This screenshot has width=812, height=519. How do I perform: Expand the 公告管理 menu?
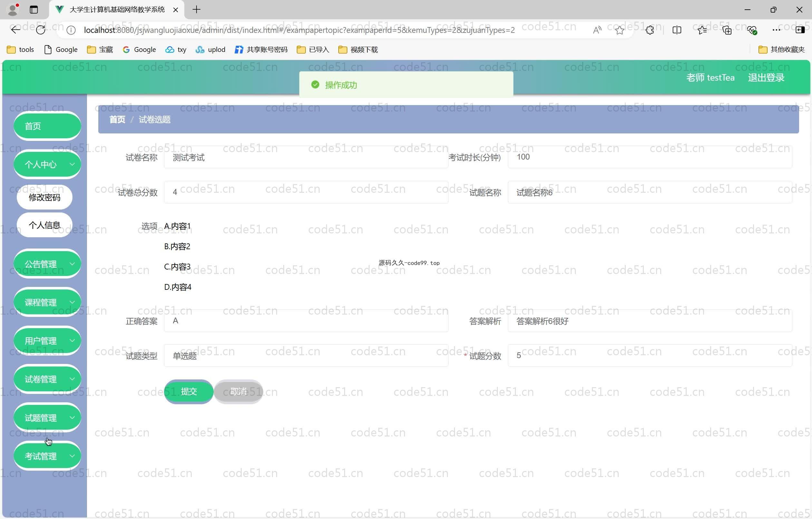pos(47,264)
